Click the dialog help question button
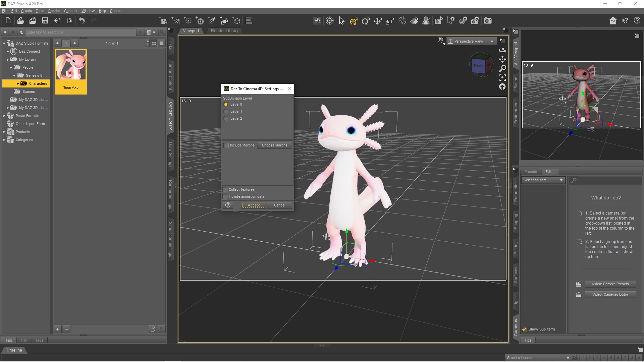Image resolution: width=644 pixels, height=362 pixels. (x=228, y=205)
